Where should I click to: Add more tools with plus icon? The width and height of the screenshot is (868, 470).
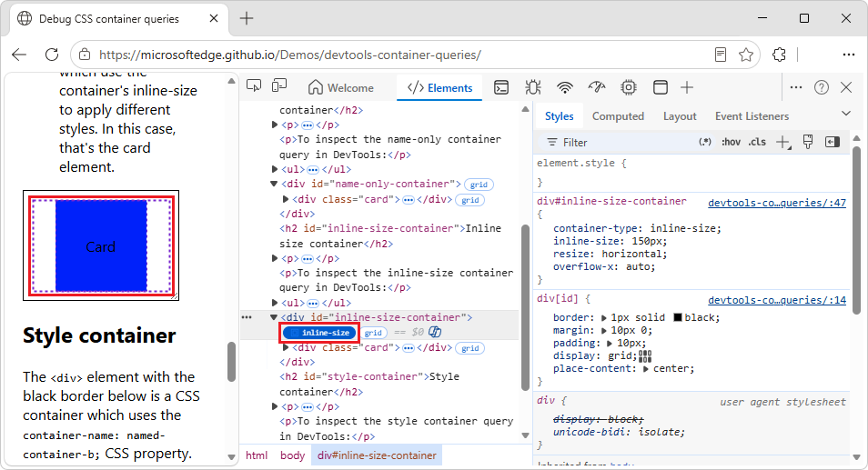[687, 87]
